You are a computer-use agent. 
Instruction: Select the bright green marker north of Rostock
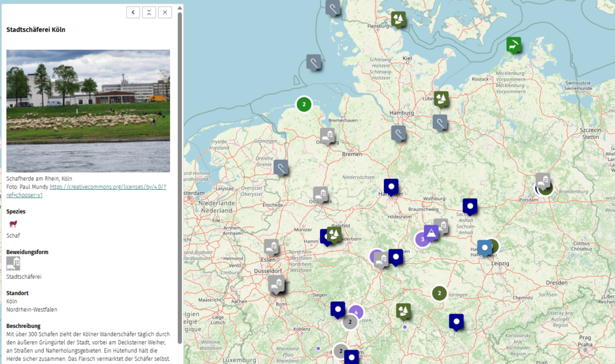pos(513,44)
